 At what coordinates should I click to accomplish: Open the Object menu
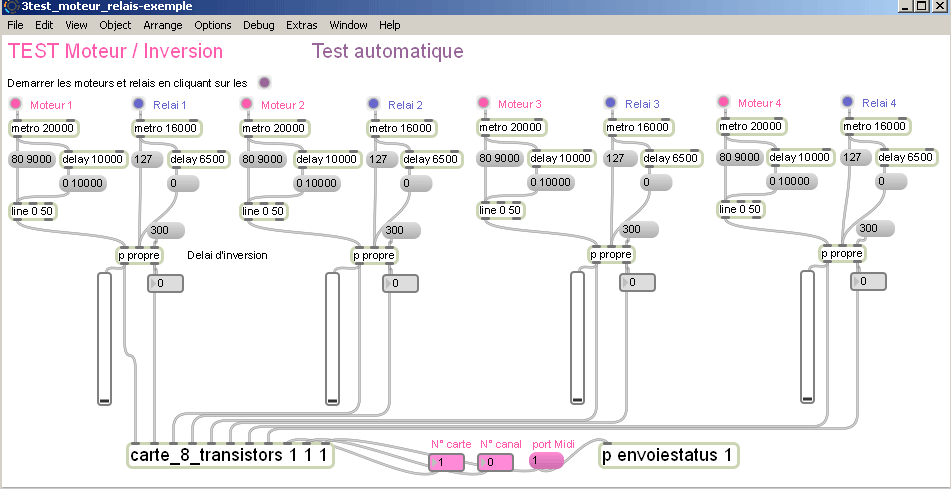[115, 25]
